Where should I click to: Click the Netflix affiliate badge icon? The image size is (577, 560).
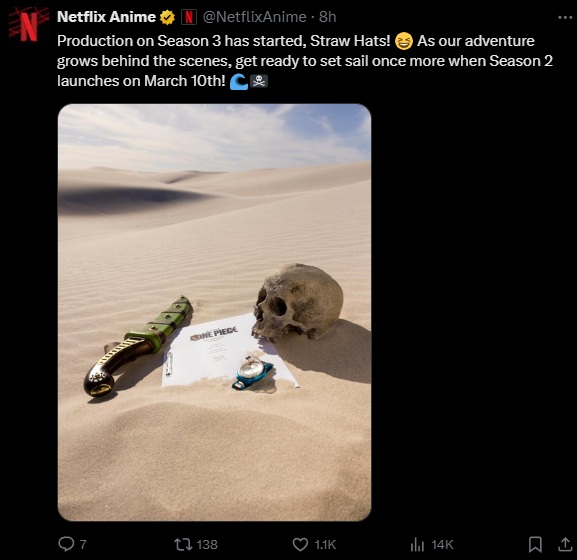point(189,17)
